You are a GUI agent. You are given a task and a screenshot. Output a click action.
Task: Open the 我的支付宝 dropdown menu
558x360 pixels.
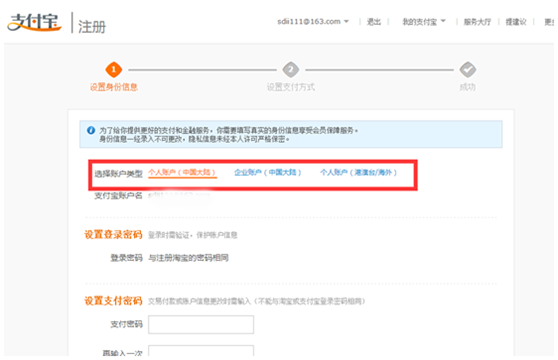click(x=424, y=22)
